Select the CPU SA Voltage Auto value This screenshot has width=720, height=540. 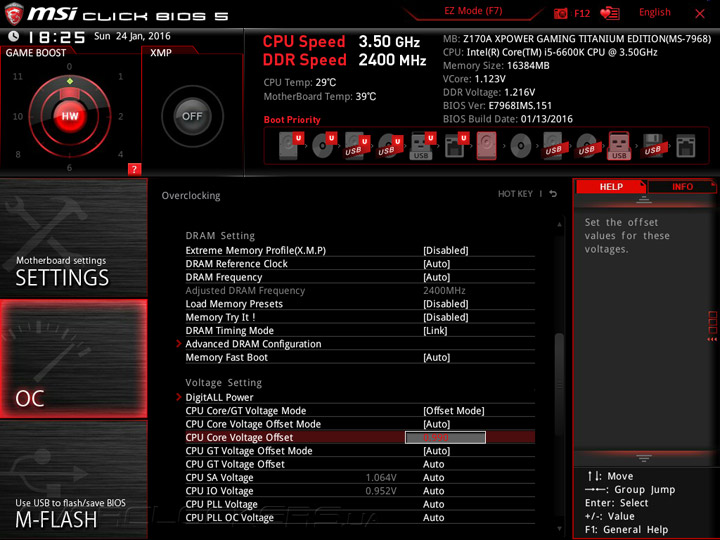pyautogui.click(x=433, y=478)
